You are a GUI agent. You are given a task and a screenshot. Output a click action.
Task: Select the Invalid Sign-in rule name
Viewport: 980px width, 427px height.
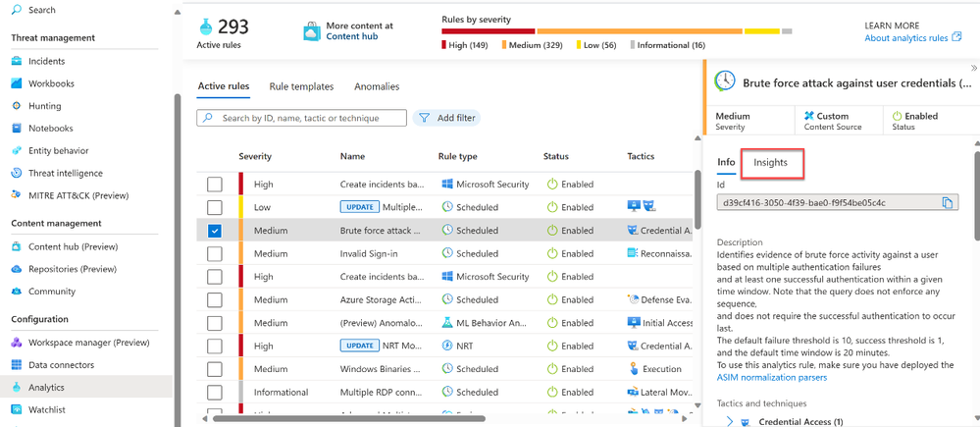click(x=369, y=254)
